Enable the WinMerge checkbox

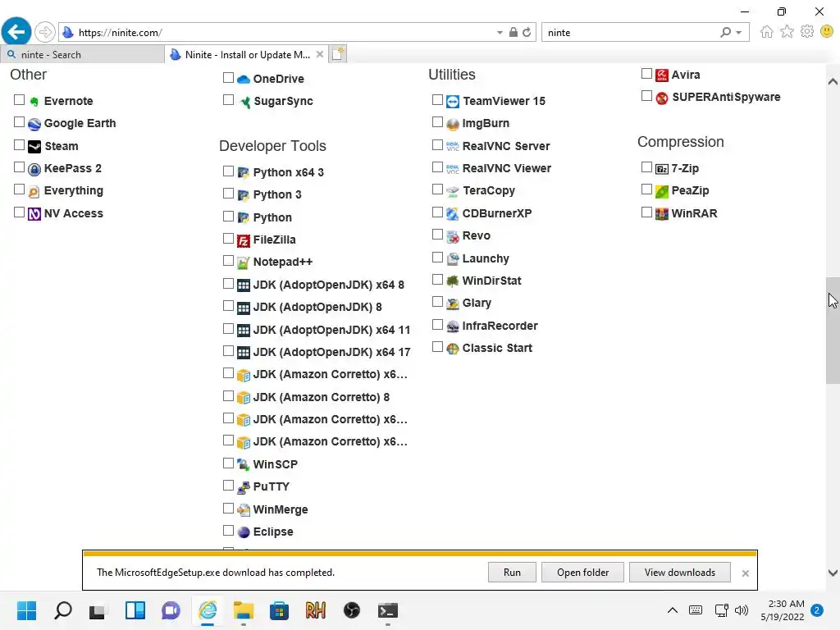tap(228, 508)
